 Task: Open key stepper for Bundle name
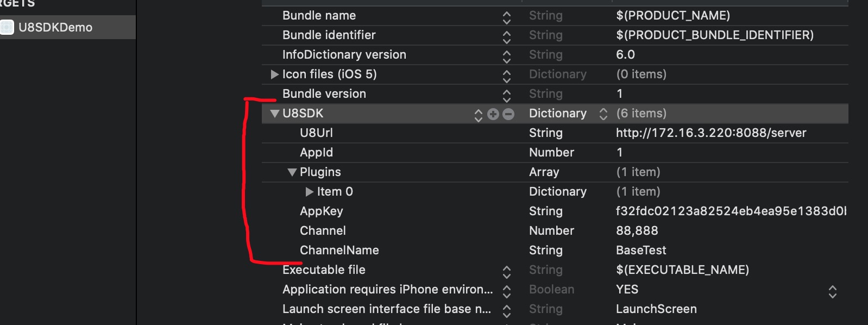click(x=507, y=18)
